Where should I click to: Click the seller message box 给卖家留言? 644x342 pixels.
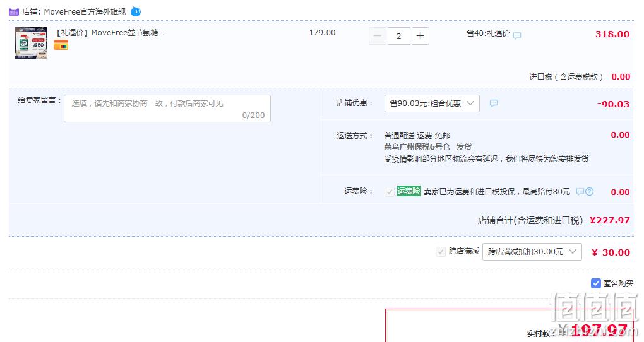pos(167,109)
